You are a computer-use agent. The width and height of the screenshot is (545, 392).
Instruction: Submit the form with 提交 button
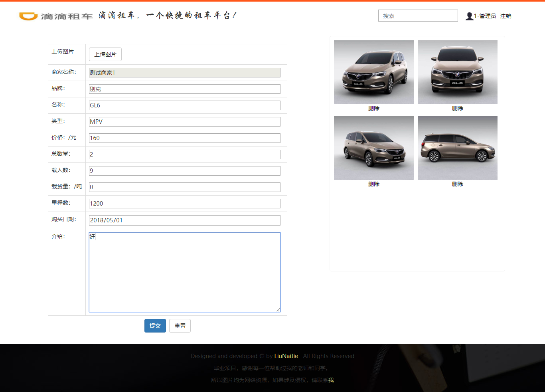click(x=155, y=326)
